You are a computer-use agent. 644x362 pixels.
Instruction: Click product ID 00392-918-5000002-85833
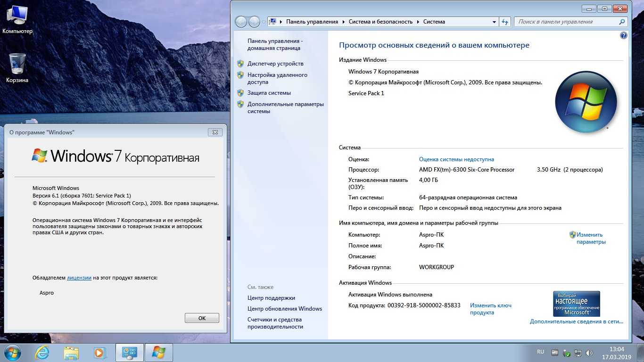coord(424,305)
